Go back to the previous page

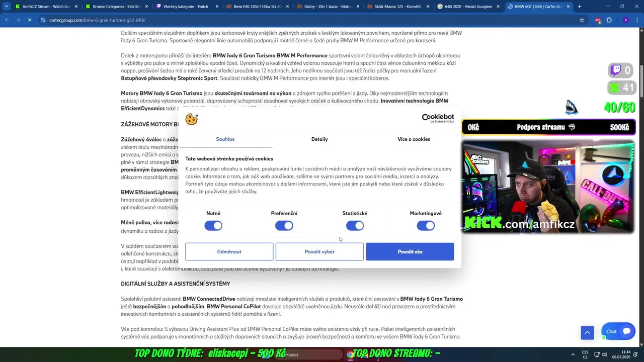7,20
